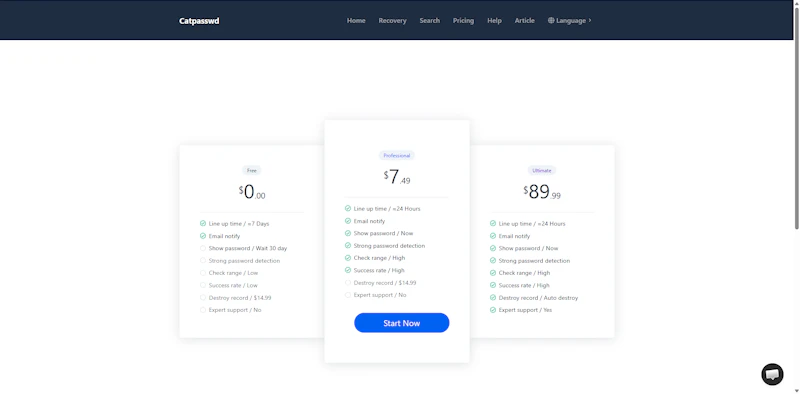The width and height of the screenshot is (800, 394).
Task: Click Professional 'Strong password detection' text
Action: click(x=389, y=246)
